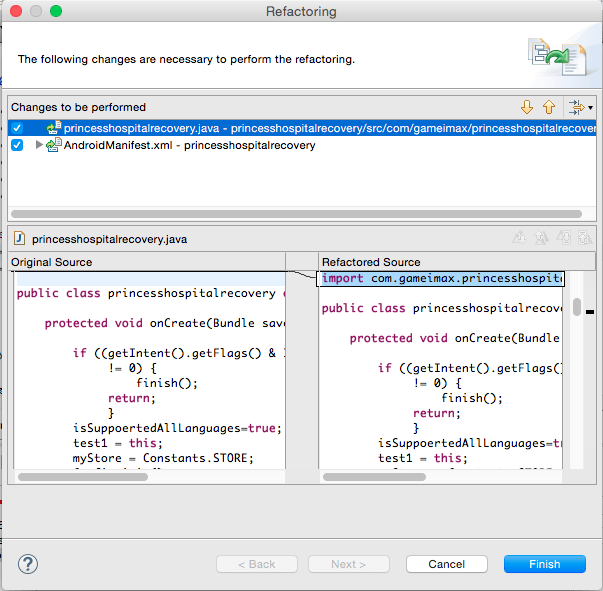This screenshot has height=591, width=603.
Task: Click the Refactored Source vertical scrollbar thumb
Action: coord(576,307)
